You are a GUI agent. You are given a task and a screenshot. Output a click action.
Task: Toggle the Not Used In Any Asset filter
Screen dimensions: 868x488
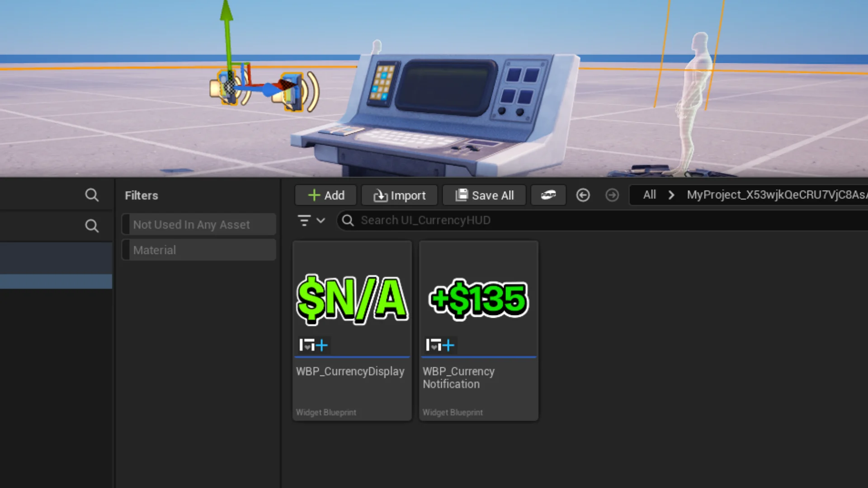coord(199,224)
